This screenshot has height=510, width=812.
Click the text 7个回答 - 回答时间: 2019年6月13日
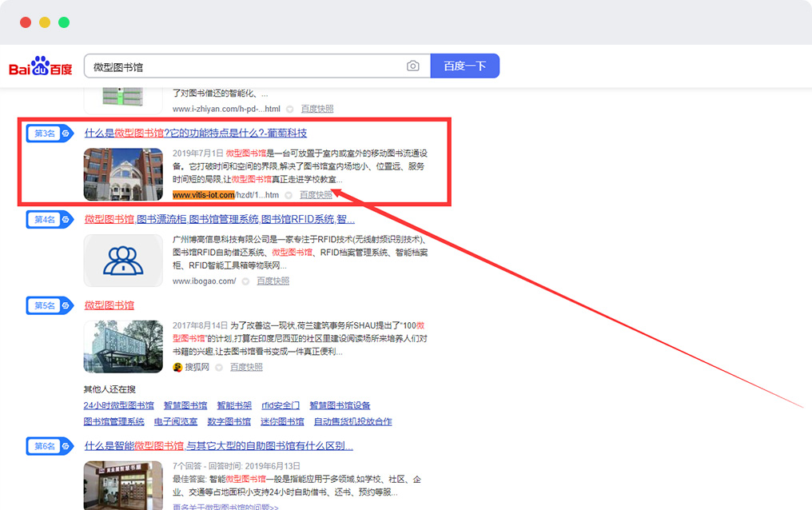coord(236,466)
